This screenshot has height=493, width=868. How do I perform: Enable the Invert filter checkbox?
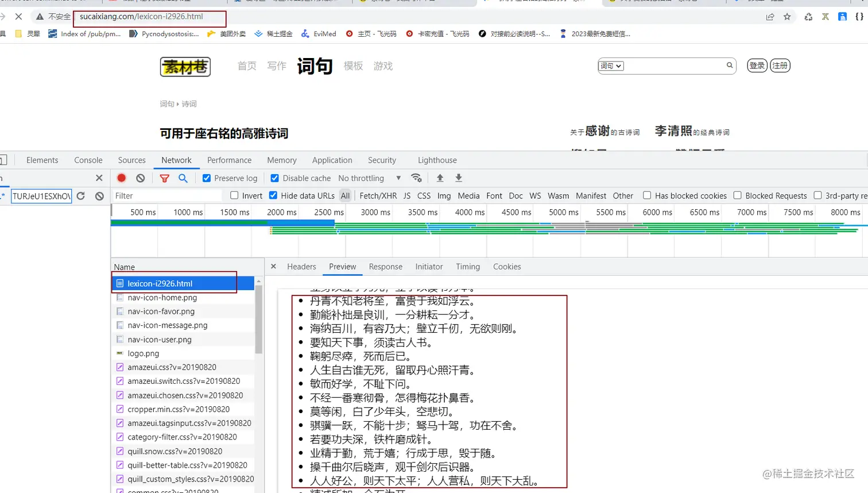point(234,195)
